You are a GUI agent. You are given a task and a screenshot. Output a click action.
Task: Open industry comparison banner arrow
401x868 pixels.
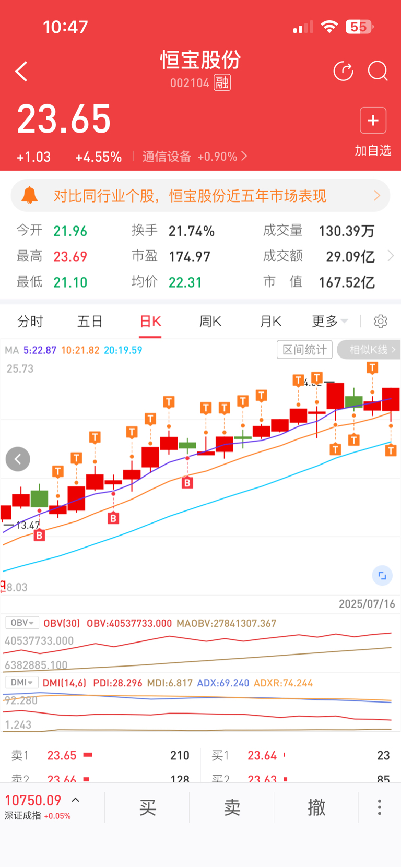pyautogui.click(x=377, y=196)
